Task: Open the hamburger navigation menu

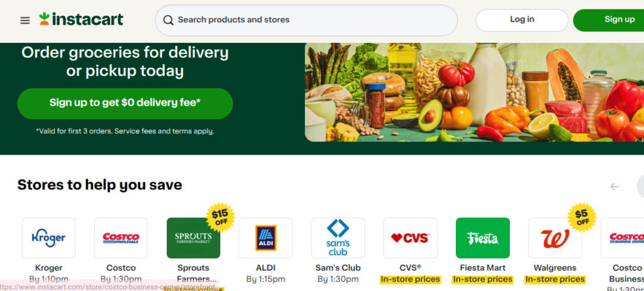Action: click(25, 21)
